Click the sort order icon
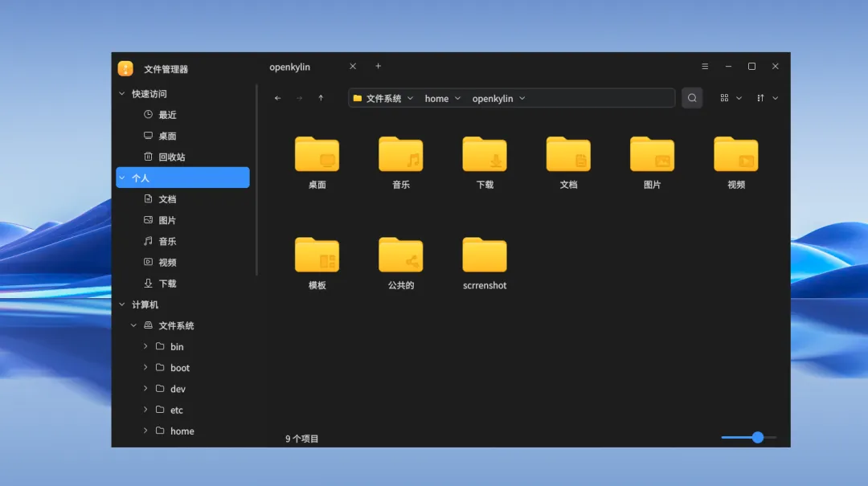Screen dimensions: 868x486 pos(760,98)
